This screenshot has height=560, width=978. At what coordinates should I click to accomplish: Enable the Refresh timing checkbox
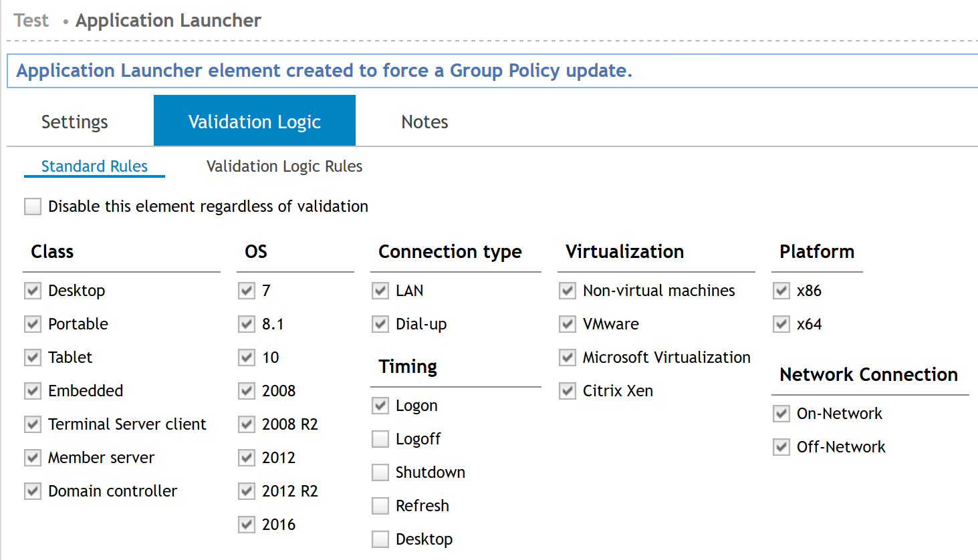click(380, 505)
